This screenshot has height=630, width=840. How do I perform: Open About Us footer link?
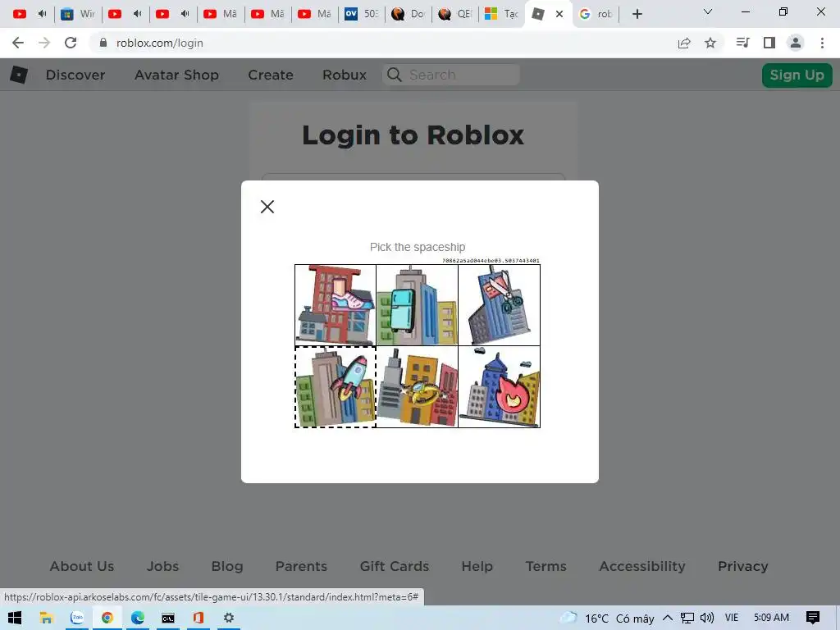coord(82,566)
